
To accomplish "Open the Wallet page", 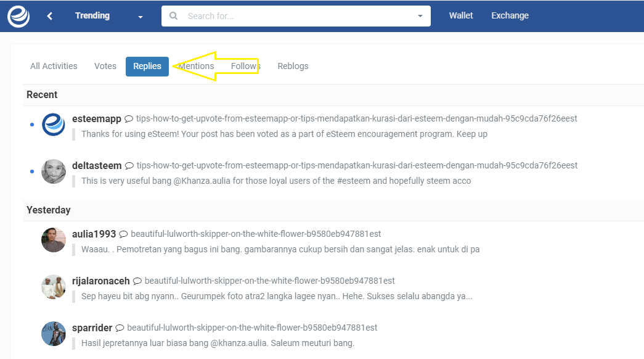I will click(x=461, y=15).
